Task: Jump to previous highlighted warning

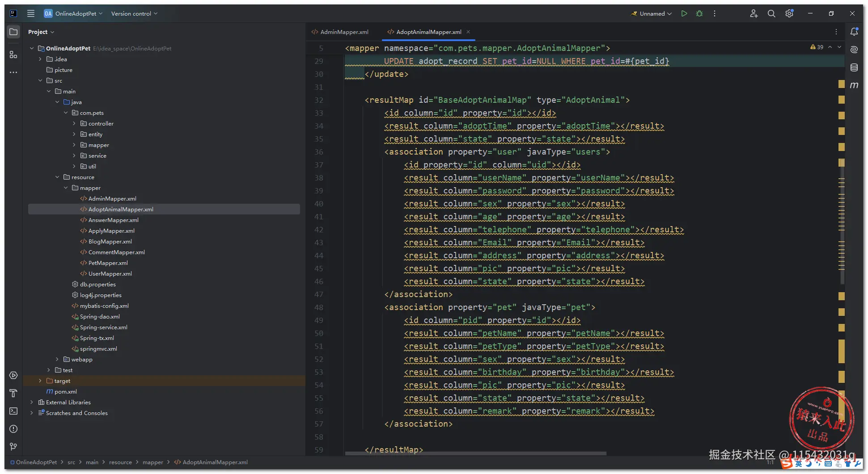Action: pos(830,47)
